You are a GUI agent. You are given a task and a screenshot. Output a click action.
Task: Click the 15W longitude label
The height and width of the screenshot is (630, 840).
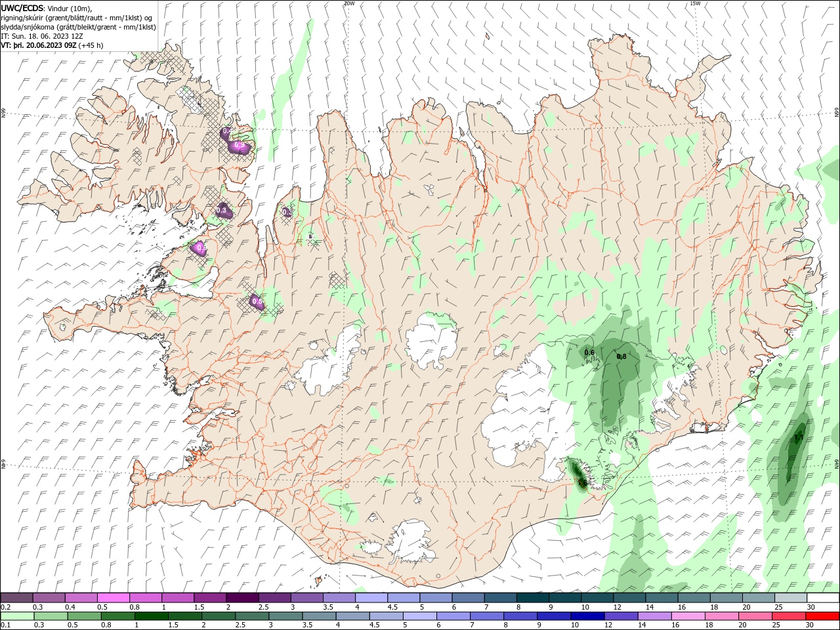pos(695,3)
